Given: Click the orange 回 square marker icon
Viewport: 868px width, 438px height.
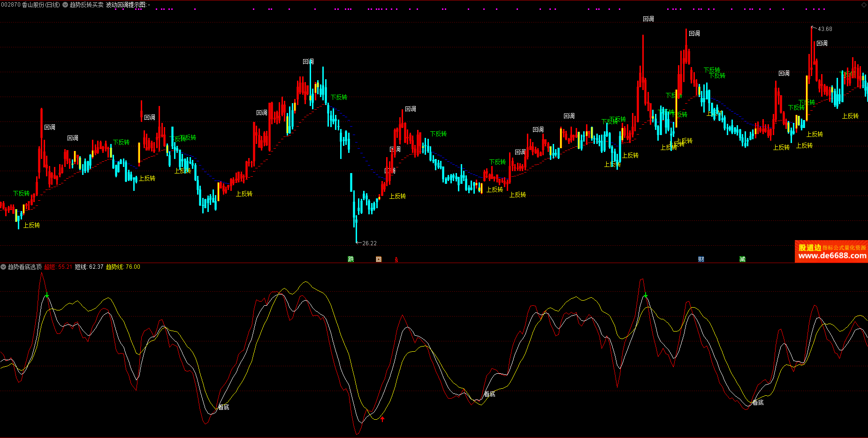Looking at the screenshot, I should tap(379, 259).
